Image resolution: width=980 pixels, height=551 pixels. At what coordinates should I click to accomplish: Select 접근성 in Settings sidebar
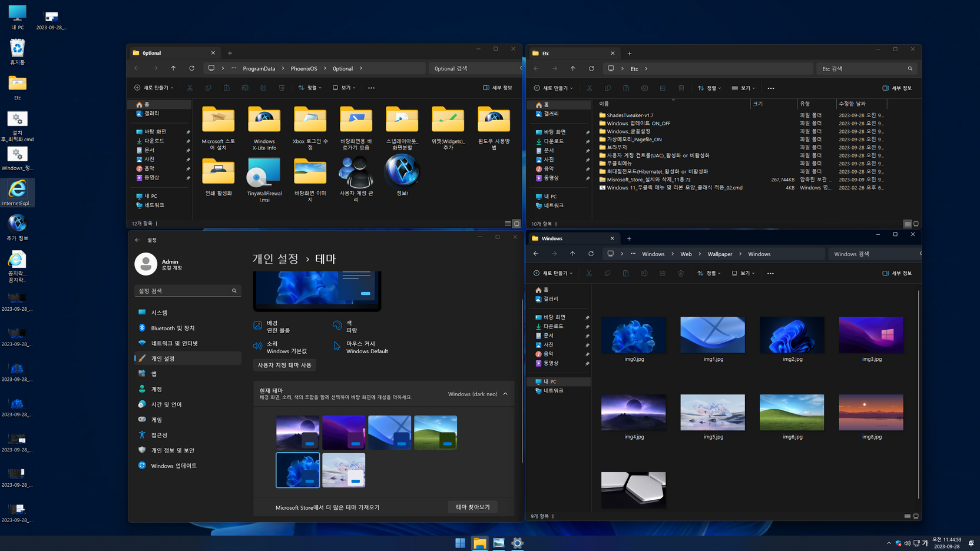coord(188,435)
